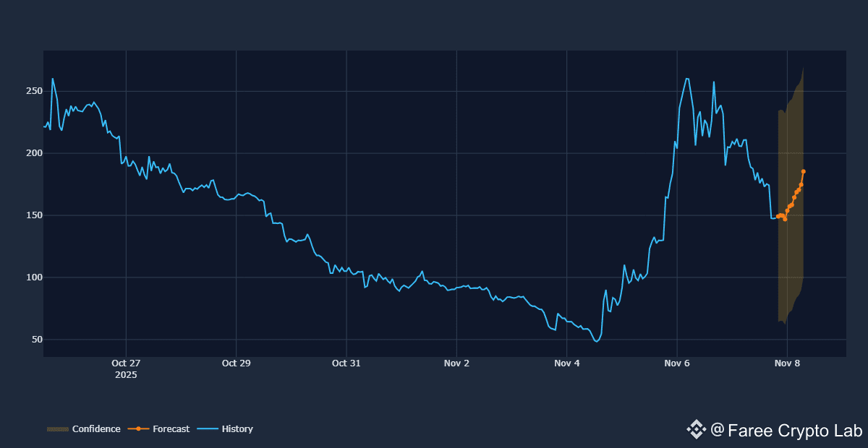Click the first orange forecast point

point(778,216)
